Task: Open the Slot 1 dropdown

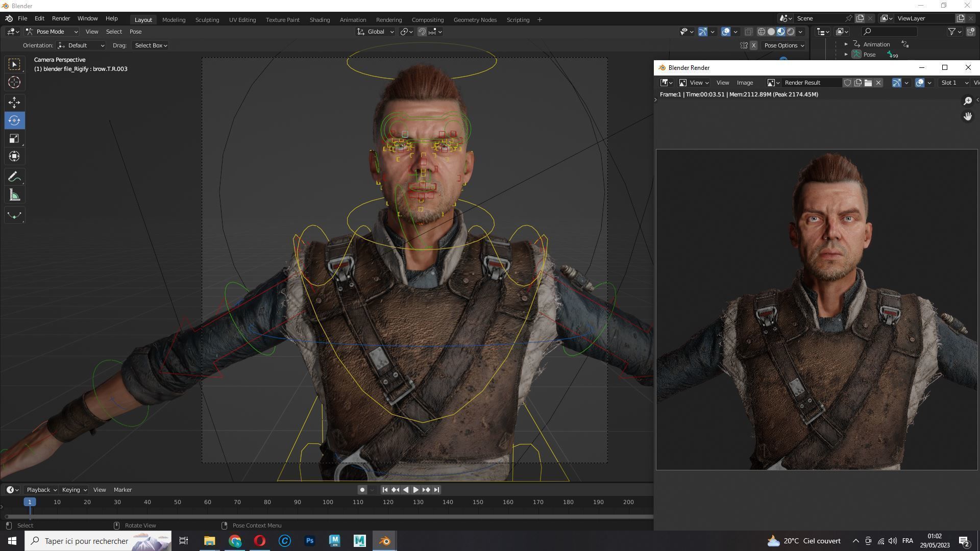Action: pyautogui.click(x=954, y=83)
